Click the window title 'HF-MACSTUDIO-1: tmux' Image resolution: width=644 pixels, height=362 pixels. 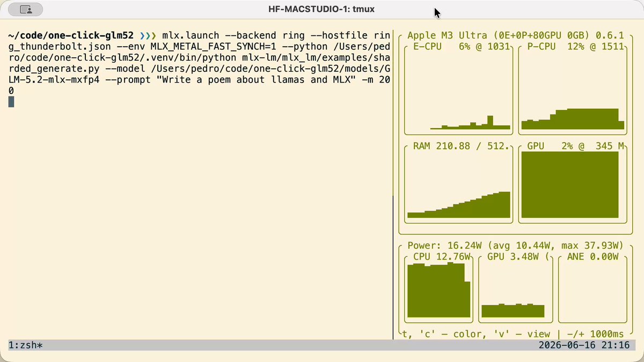click(x=323, y=9)
